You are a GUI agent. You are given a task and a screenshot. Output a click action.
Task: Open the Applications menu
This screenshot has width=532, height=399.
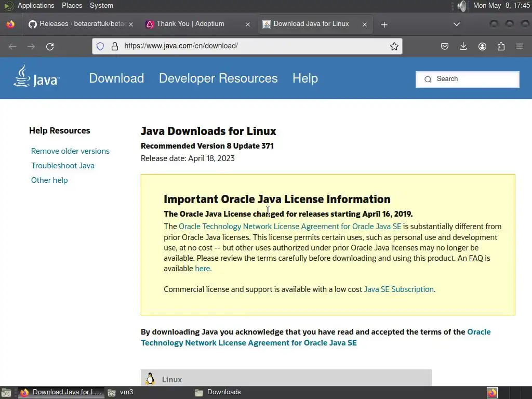36,5
